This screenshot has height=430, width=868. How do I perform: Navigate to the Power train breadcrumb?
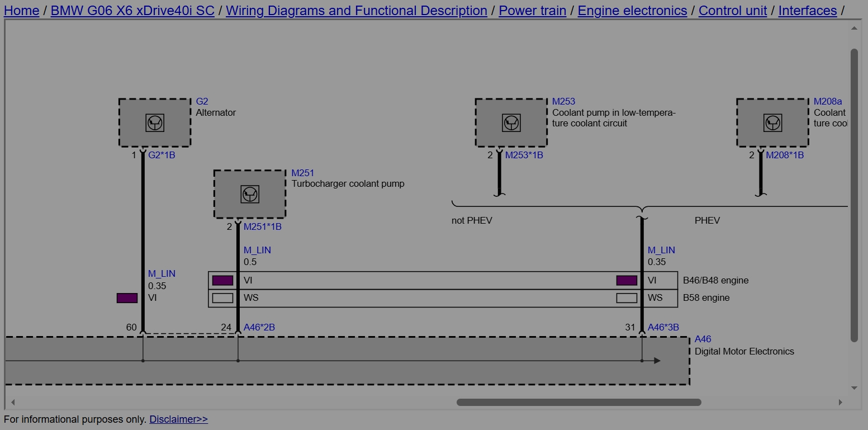[533, 11]
